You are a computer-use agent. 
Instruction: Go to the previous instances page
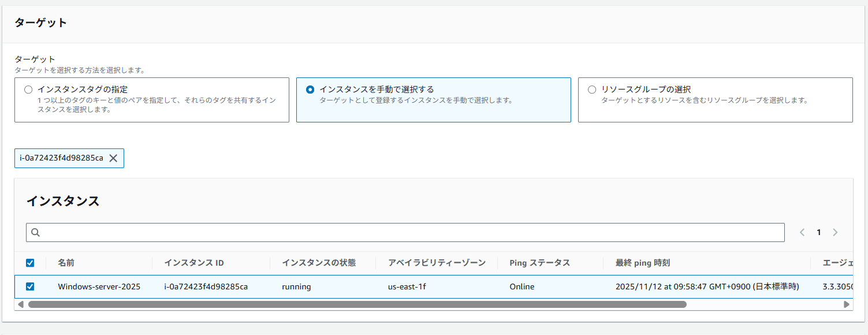click(802, 232)
